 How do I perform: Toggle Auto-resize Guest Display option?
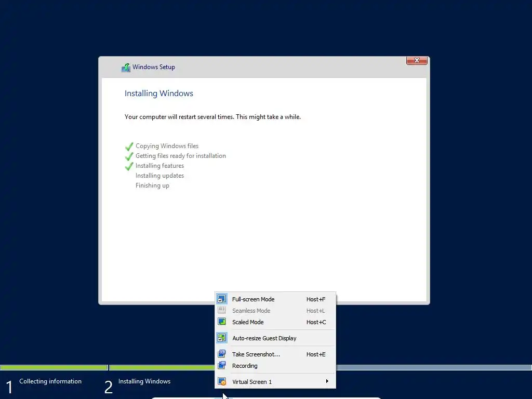click(x=275, y=338)
